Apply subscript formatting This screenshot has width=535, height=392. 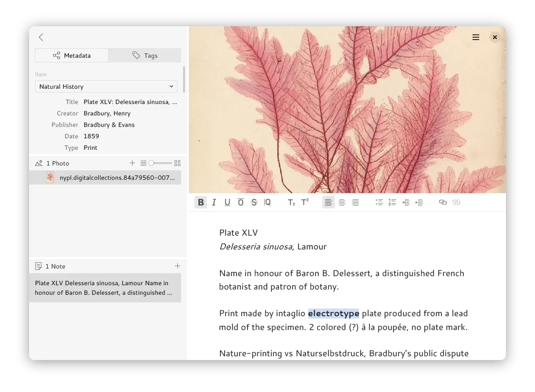click(291, 202)
